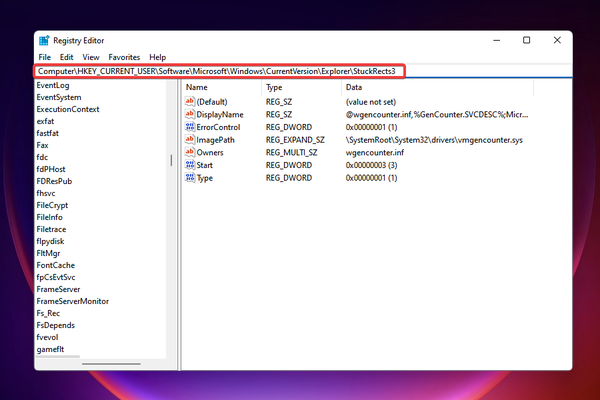The width and height of the screenshot is (600, 400).
Task: Click the 0x00000003 (3) data cell
Action: click(x=371, y=165)
